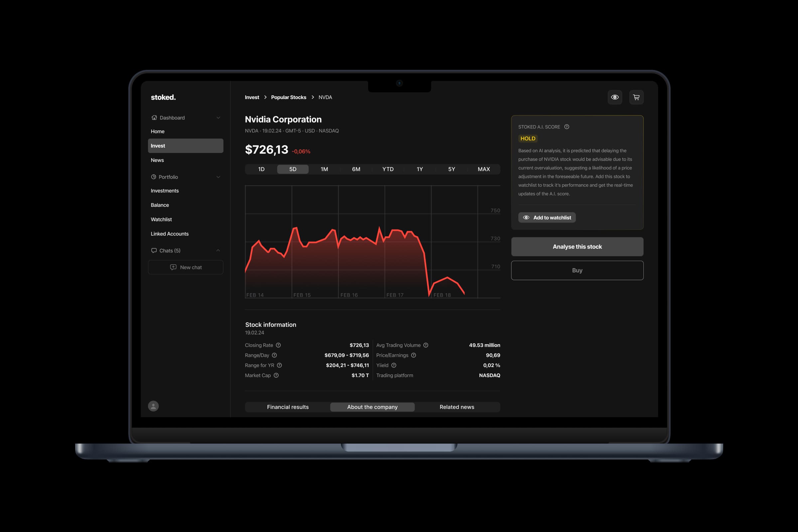Open Investments in the sidebar
This screenshot has height=532, width=798.
tap(186, 191)
